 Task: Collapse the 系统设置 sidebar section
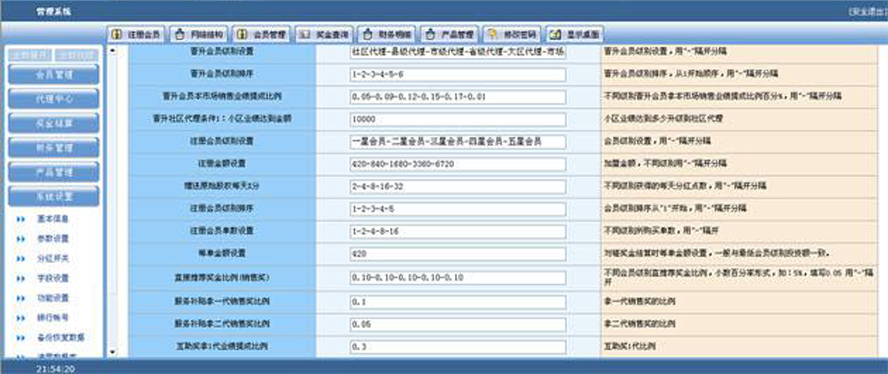[x=54, y=196]
